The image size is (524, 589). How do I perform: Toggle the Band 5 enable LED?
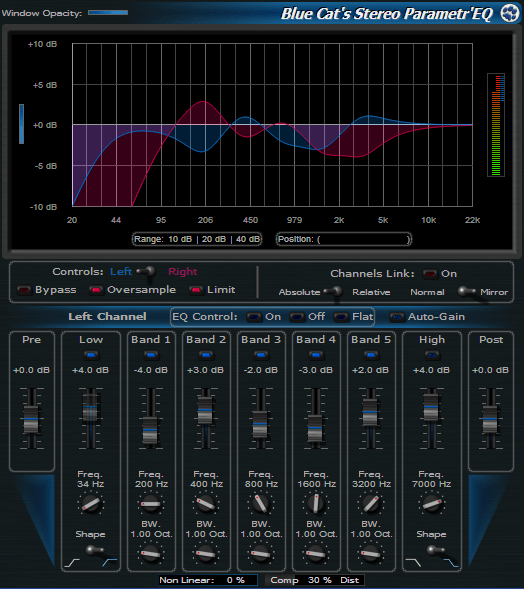point(371,355)
